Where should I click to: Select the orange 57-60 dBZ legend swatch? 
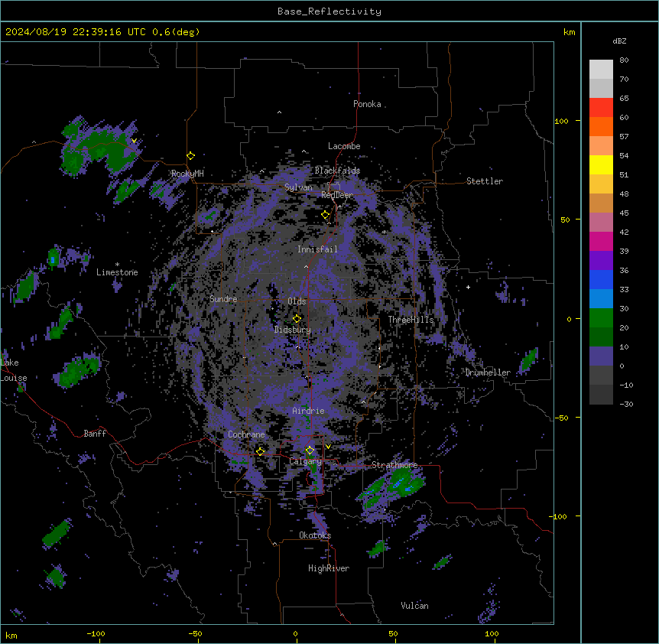tap(601, 126)
